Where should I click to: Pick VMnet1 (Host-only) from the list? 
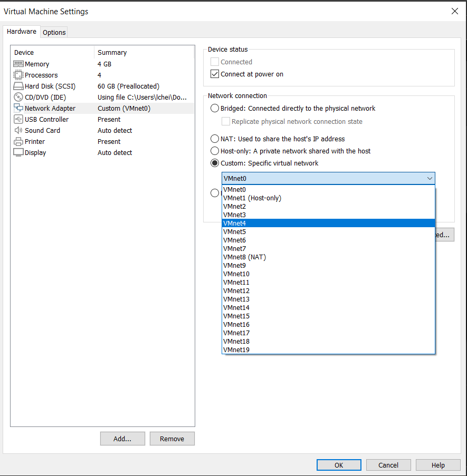point(328,198)
